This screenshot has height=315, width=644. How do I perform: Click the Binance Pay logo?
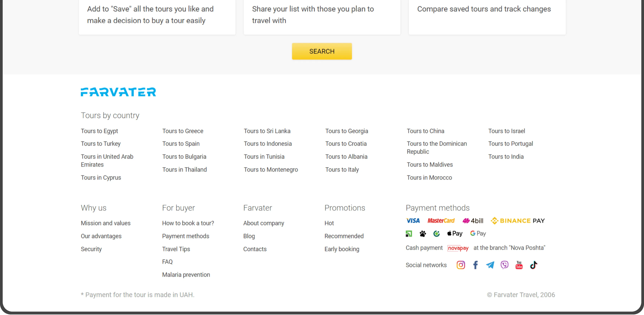coord(518,221)
